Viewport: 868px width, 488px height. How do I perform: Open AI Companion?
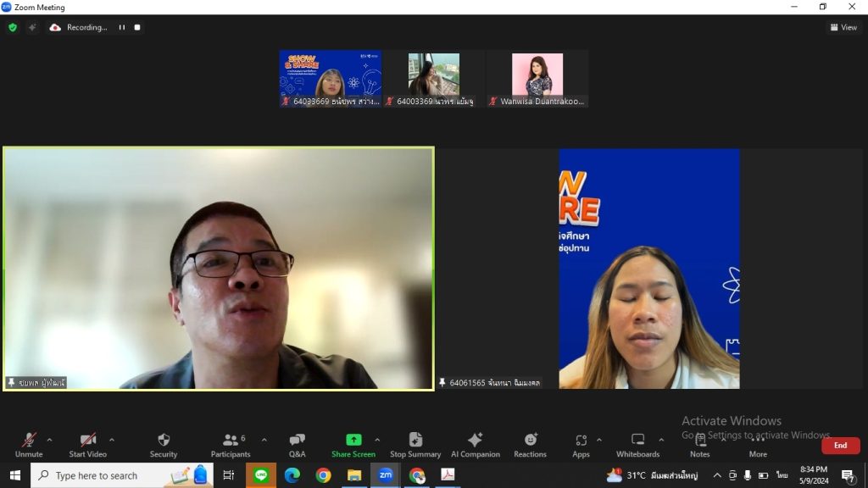pyautogui.click(x=476, y=446)
